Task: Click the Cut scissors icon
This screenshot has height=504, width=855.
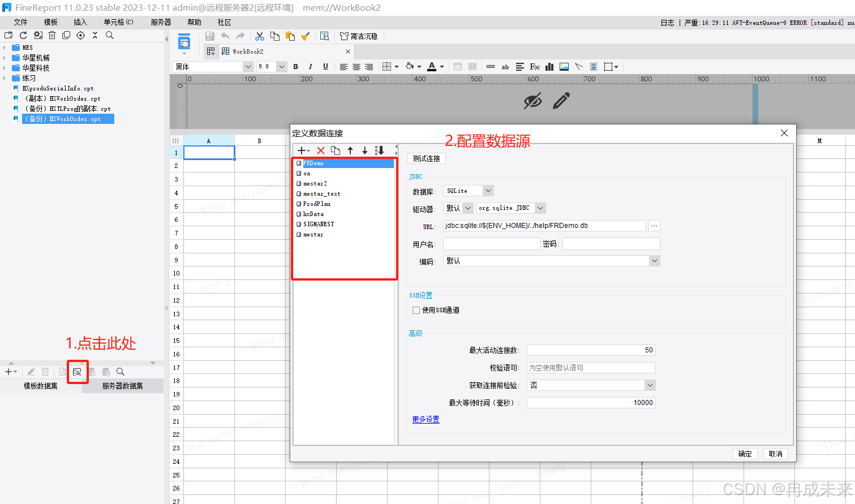Action: [260, 36]
